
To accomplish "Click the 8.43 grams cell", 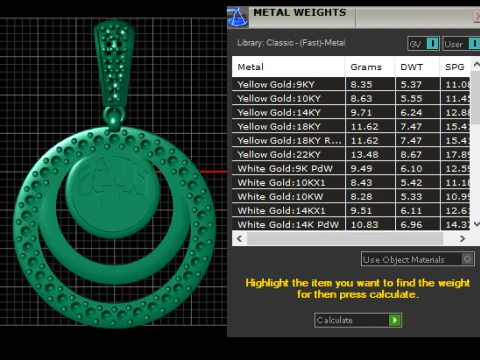I will tap(370, 182).
